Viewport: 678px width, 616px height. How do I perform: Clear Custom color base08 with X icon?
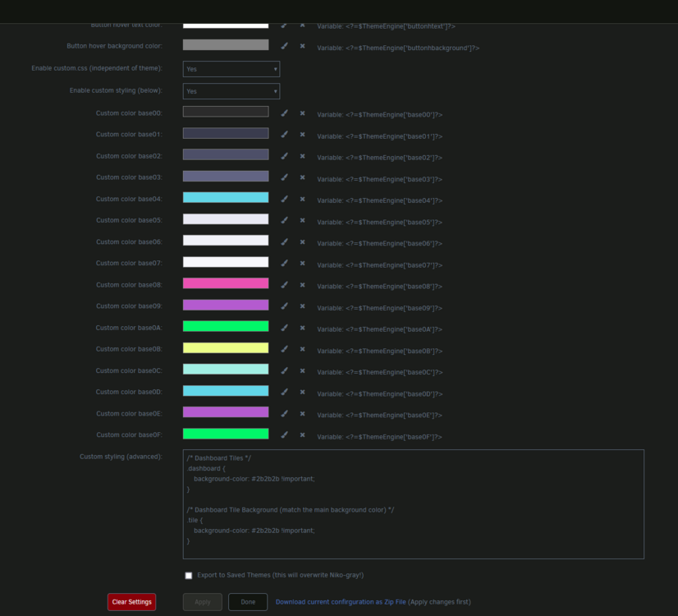coord(302,285)
